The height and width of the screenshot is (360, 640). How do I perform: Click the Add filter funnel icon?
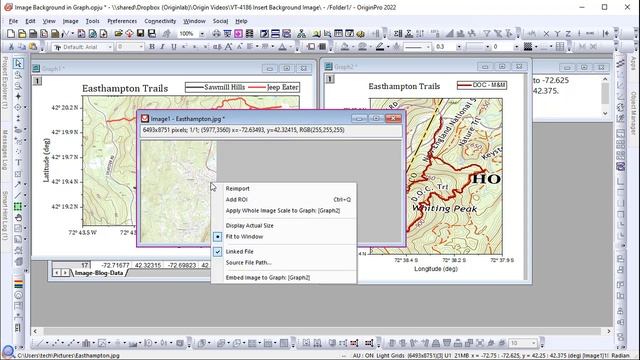487,33
